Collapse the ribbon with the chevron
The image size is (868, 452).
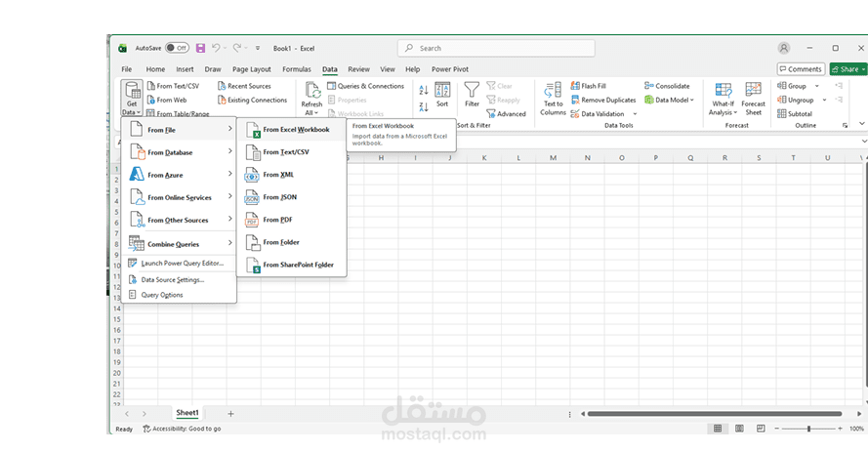point(862,124)
